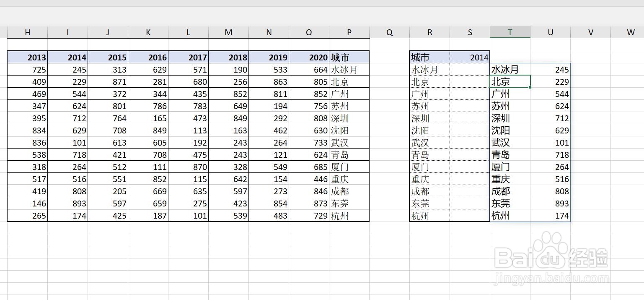Viewport: 644px width, 300px height.
Task: Select empty cell beside 厦门 in column S
Action: tap(470, 167)
